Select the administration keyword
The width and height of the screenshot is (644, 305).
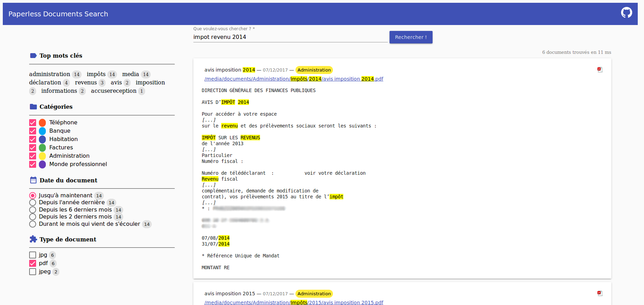click(x=50, y=74)
